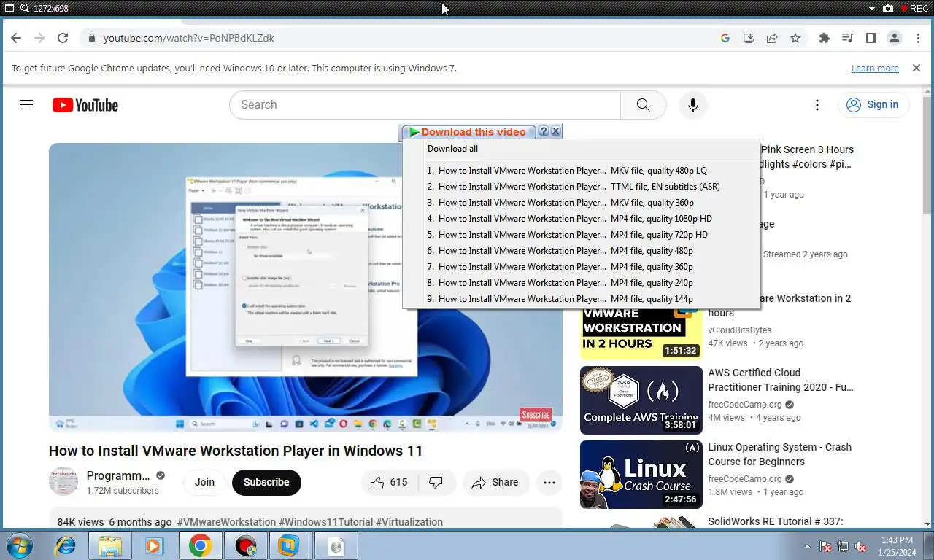Open YouTube settings three-dot menu

click(x=817, y=105)
